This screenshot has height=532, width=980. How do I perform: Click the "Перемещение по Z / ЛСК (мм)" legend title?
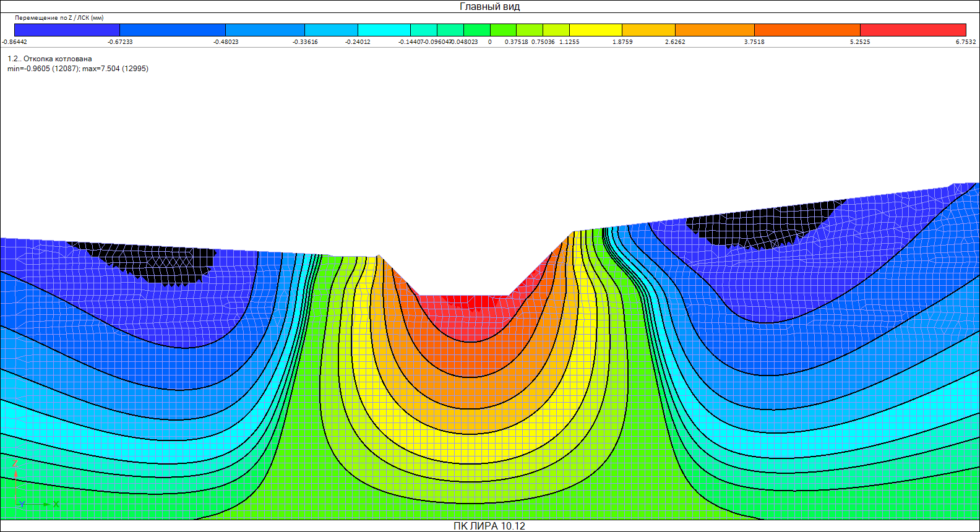point(59,18)
